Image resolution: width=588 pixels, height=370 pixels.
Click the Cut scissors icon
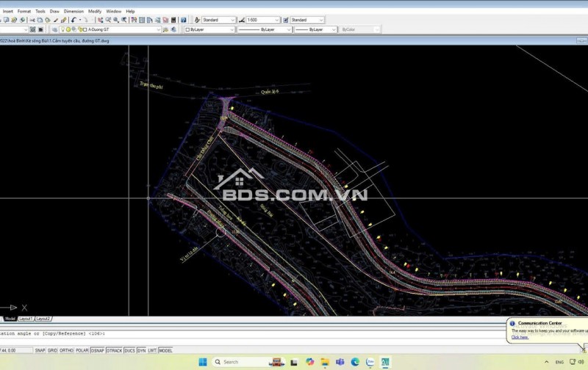click(x=32, y=20)
